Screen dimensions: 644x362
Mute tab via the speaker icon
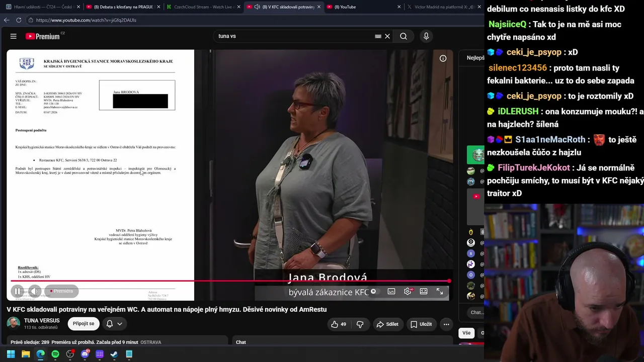pos(257,7)
